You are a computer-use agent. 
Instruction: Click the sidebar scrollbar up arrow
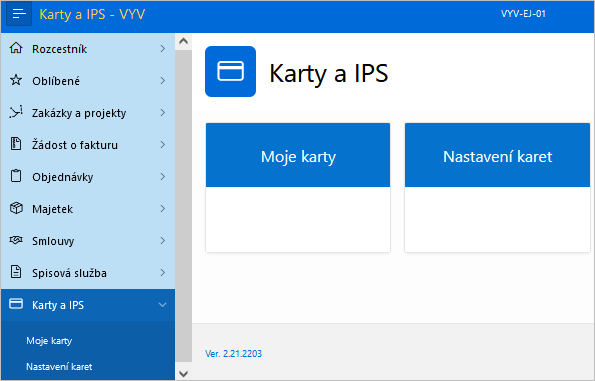tap(183, 41)
